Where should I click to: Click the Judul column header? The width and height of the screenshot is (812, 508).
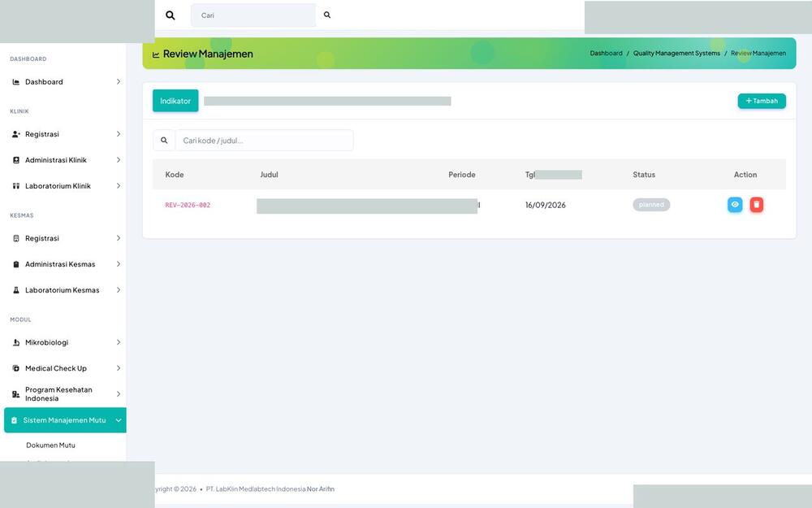(x=270, y=175)
